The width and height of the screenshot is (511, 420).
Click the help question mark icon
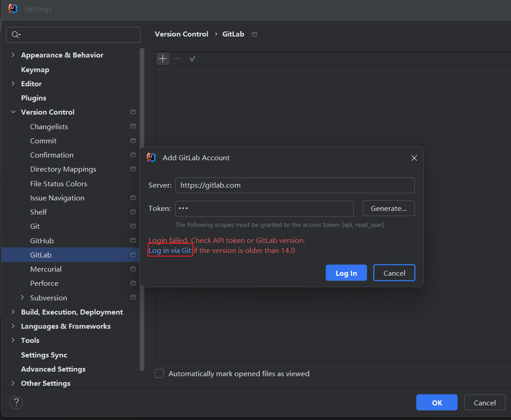16,402
